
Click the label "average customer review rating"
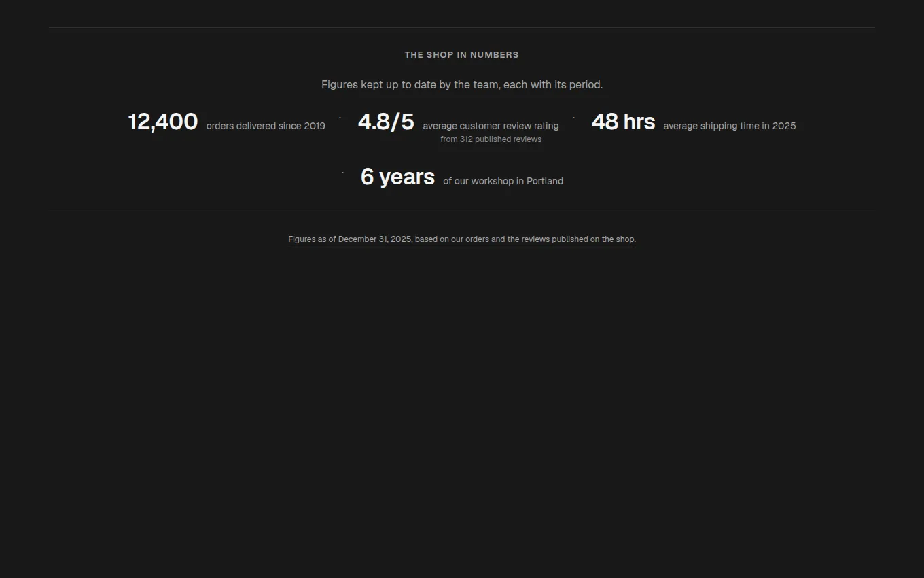tap(491, 126)
